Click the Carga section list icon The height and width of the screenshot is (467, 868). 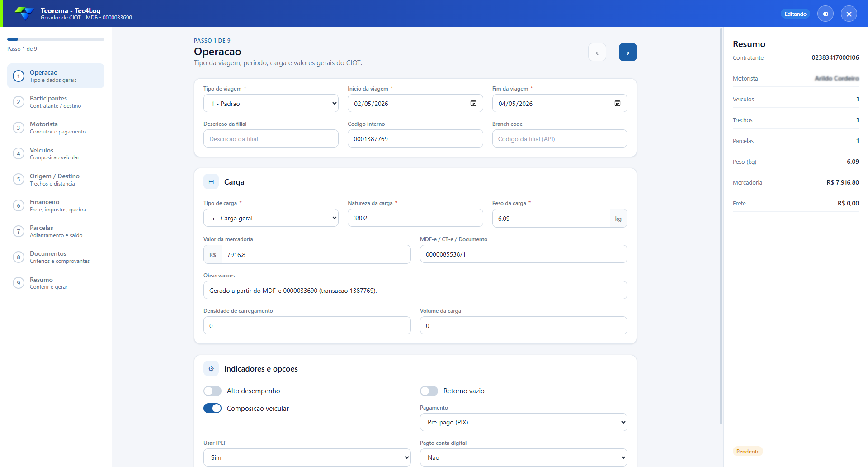point(211,182)
